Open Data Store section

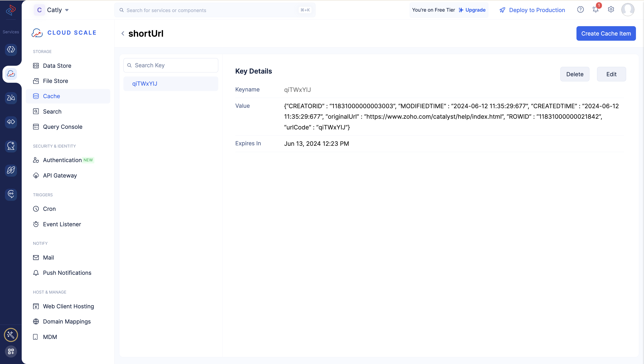click(57, 66)
